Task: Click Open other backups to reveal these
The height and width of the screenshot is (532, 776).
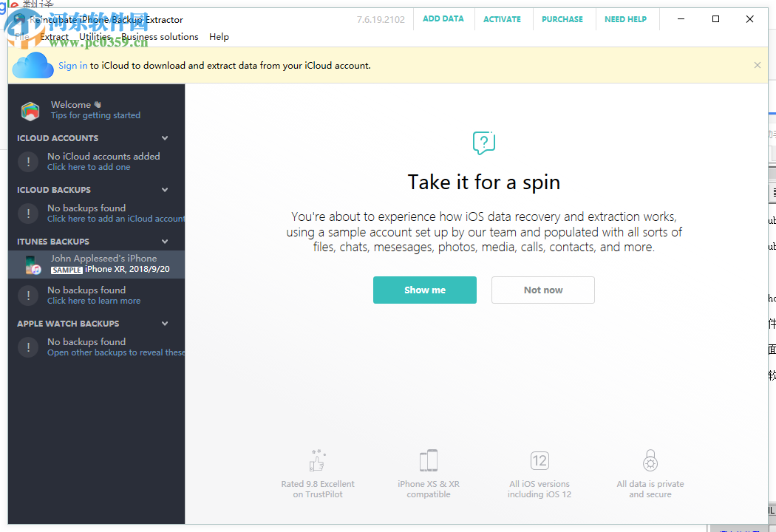Action: (x=116, y=352)
